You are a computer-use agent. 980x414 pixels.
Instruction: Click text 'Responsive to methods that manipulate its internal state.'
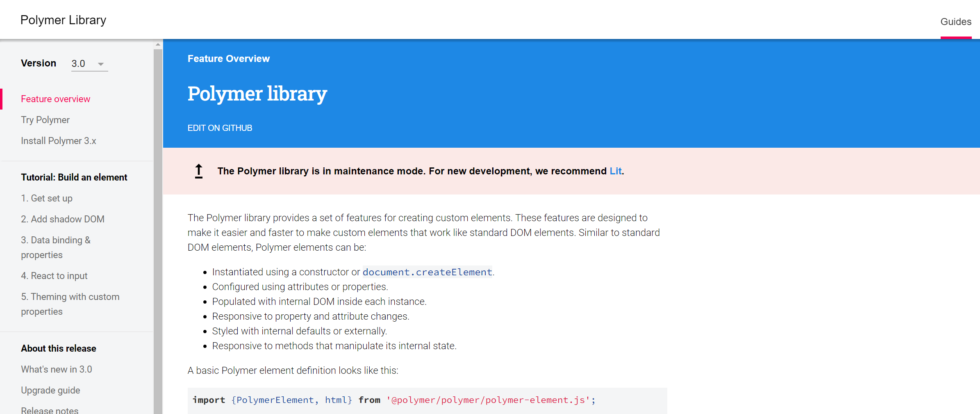[x=334, y=346]
